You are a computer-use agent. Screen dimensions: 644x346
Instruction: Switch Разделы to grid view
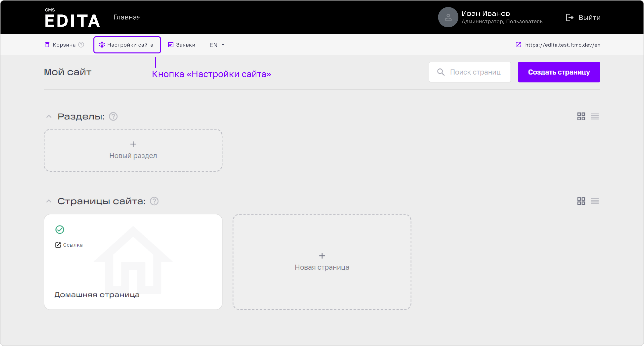[581, 116]
